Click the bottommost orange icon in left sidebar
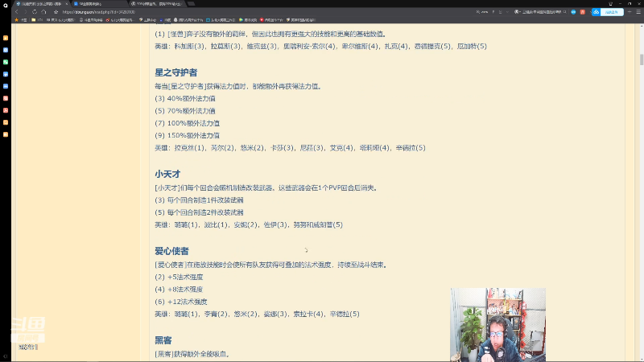The width and height of the screenshot is (644, 362). pos(6,134)
